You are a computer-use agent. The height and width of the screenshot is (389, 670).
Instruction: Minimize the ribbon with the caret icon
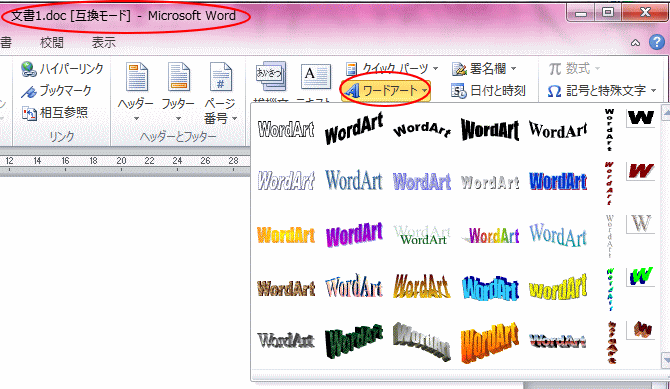[635, 43]
